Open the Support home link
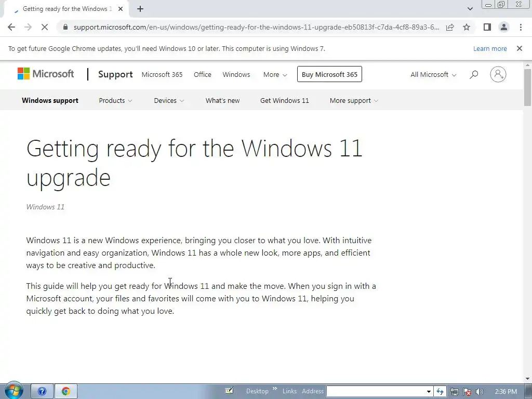532x399 pixels. [115, 74]
